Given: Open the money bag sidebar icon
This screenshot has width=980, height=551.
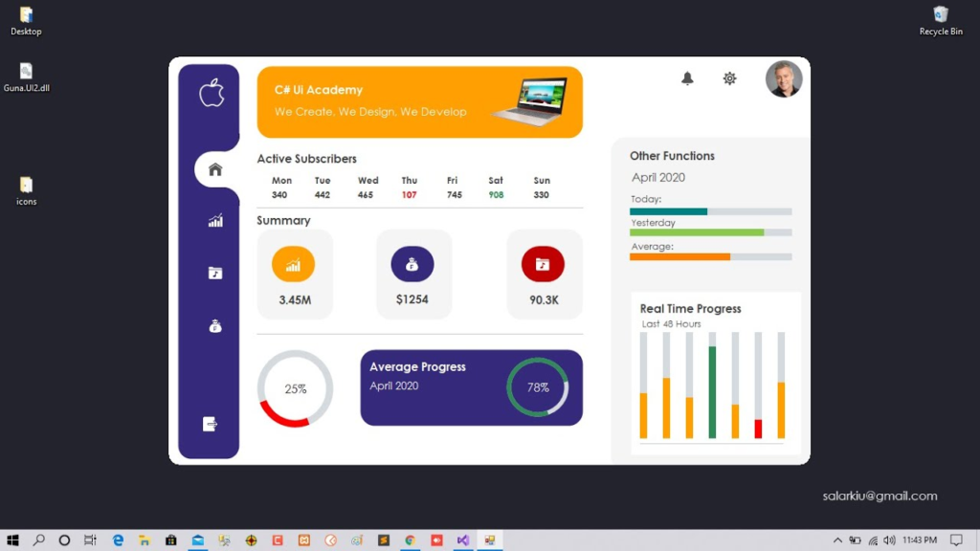Looking at the screenshot, I should tap(215, 326).
